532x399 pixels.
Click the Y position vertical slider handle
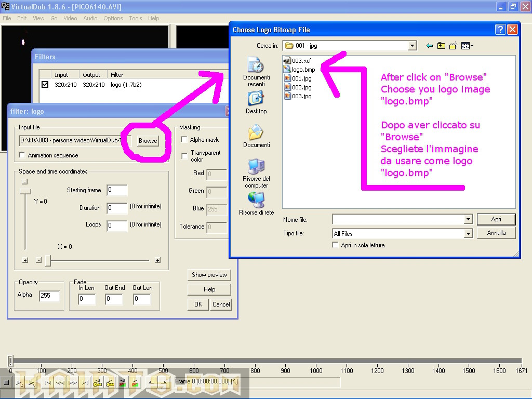pos(25,191)
